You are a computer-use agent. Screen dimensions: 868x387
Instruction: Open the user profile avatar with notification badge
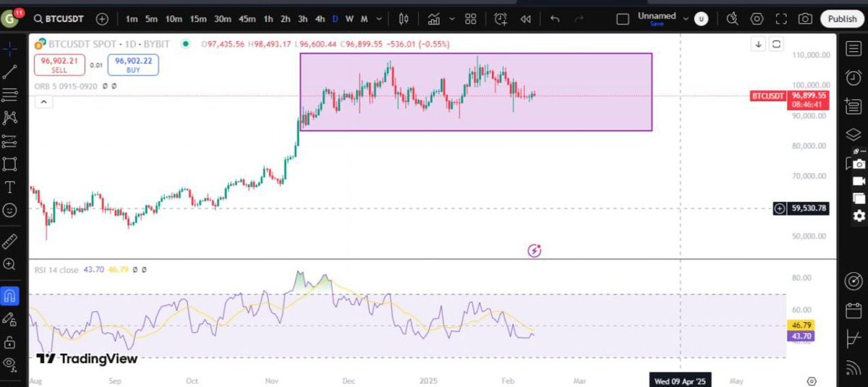point(12,19)
